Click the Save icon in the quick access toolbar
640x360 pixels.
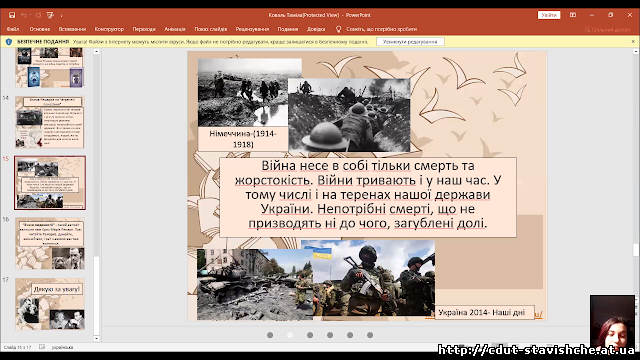click(x=12, y=15)
